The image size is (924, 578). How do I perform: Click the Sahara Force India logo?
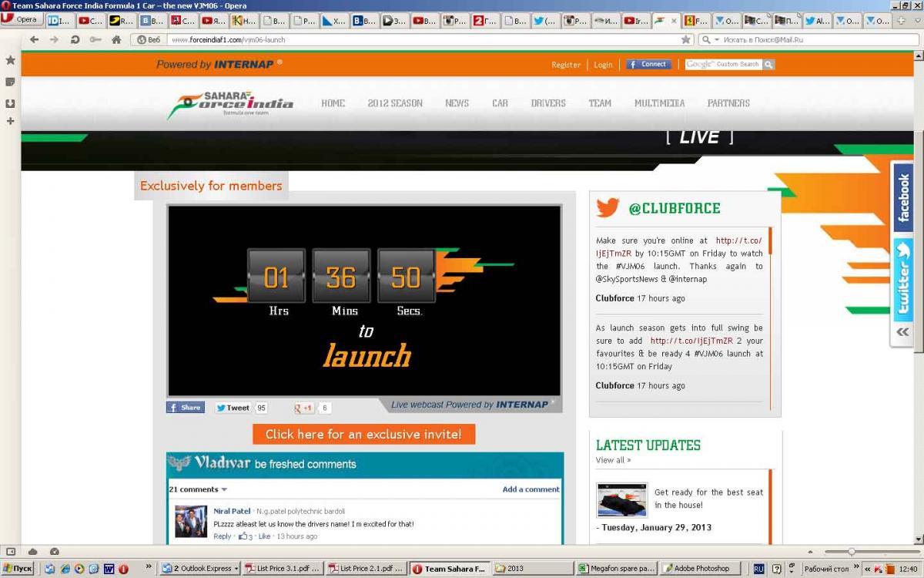[x=230, y=105]
